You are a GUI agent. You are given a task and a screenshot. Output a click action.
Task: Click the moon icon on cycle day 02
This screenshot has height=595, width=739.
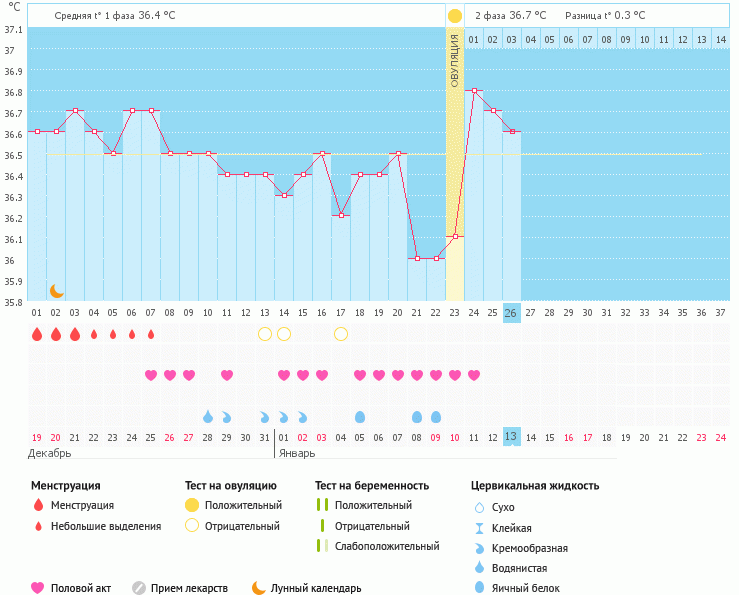[x=57, y=291]
